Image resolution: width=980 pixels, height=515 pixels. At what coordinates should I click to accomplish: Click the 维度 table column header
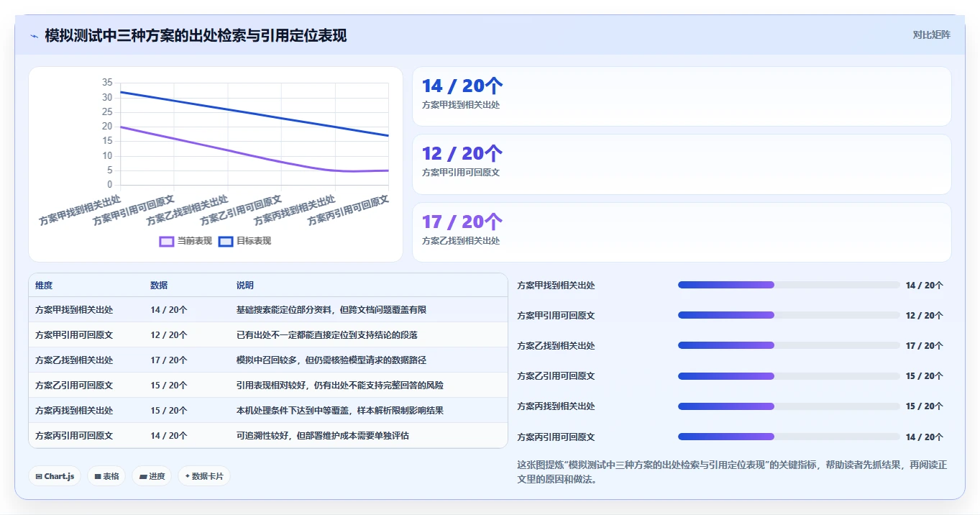coord(44,286)
